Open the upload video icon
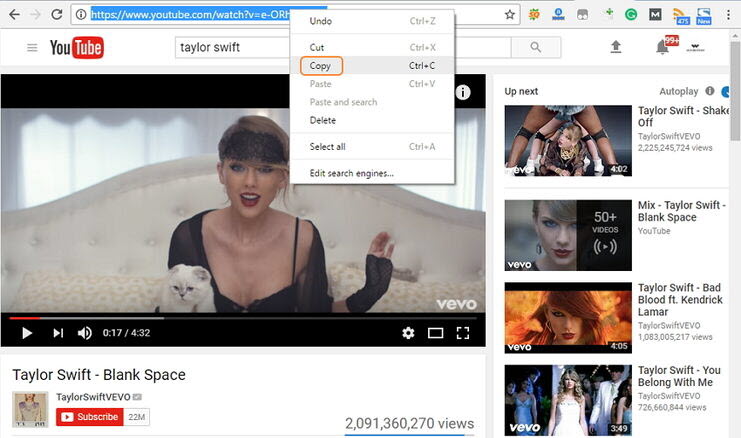This screenshot has width=741, height=438. [615, 47]
